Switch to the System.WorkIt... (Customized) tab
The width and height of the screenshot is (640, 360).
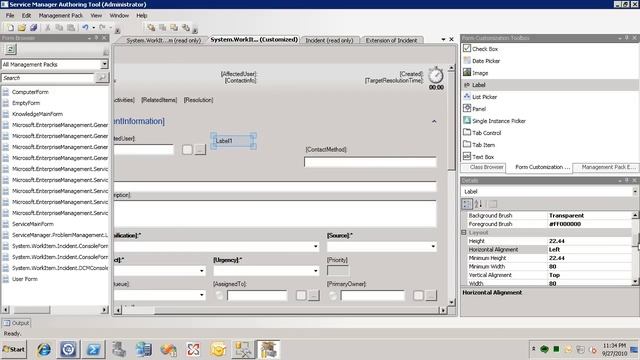click(x=254, y=40)
